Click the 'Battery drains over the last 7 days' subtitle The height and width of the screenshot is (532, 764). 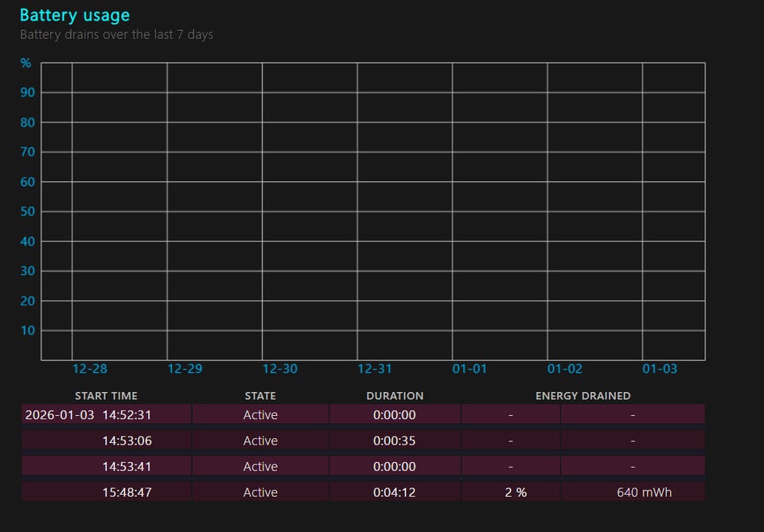coord(116,34)
